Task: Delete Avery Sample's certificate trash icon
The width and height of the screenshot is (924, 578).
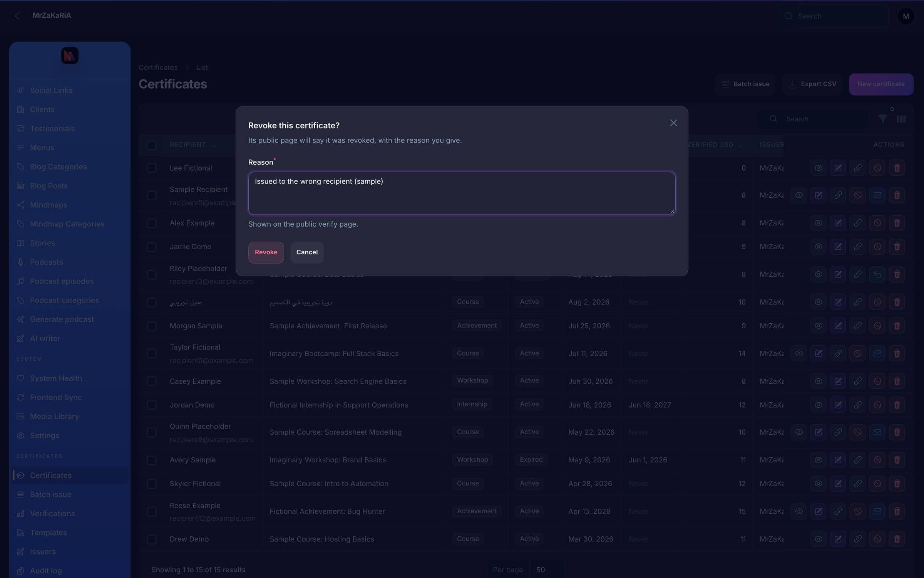Action: 897,460
